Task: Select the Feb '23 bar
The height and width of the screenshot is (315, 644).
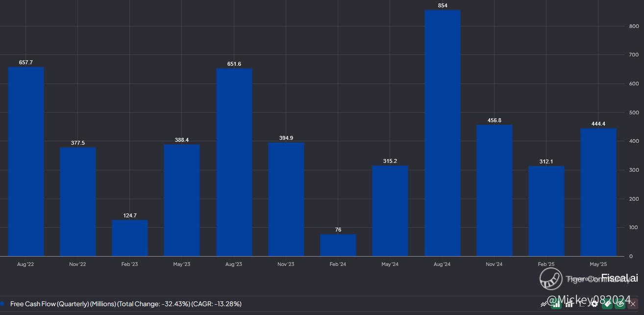Action: pyautogui.click(x=130, y=238)
